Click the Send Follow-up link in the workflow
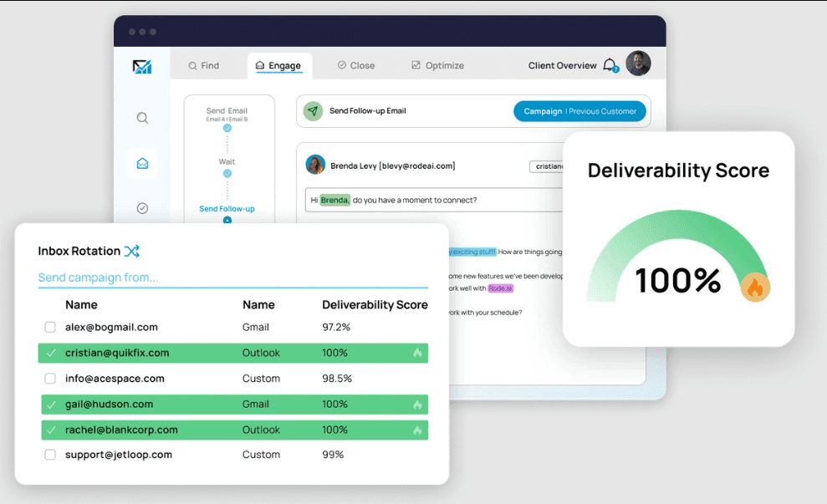This screenshot has width=827, height=504. point(229,209)
